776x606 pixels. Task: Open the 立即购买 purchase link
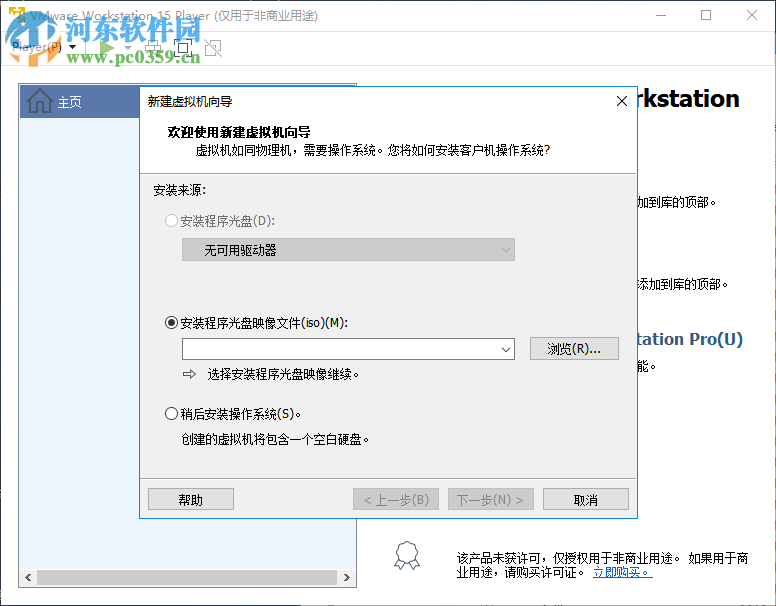click(623, 572)
